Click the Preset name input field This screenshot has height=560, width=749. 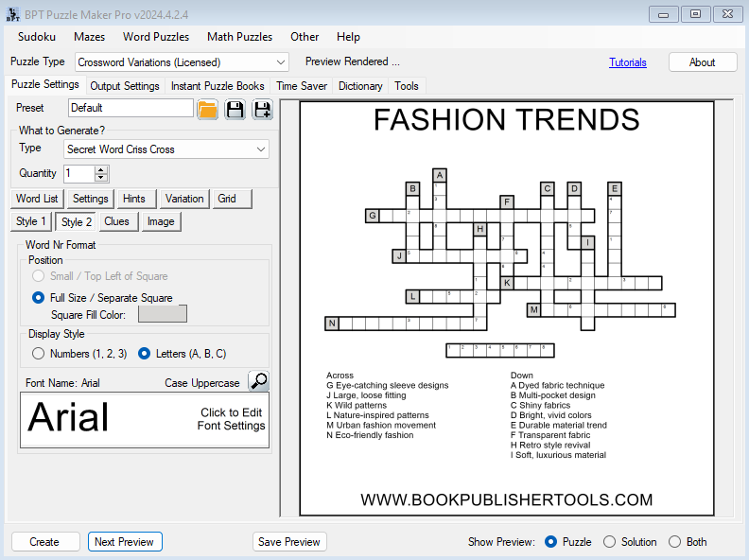pos(131,108)
